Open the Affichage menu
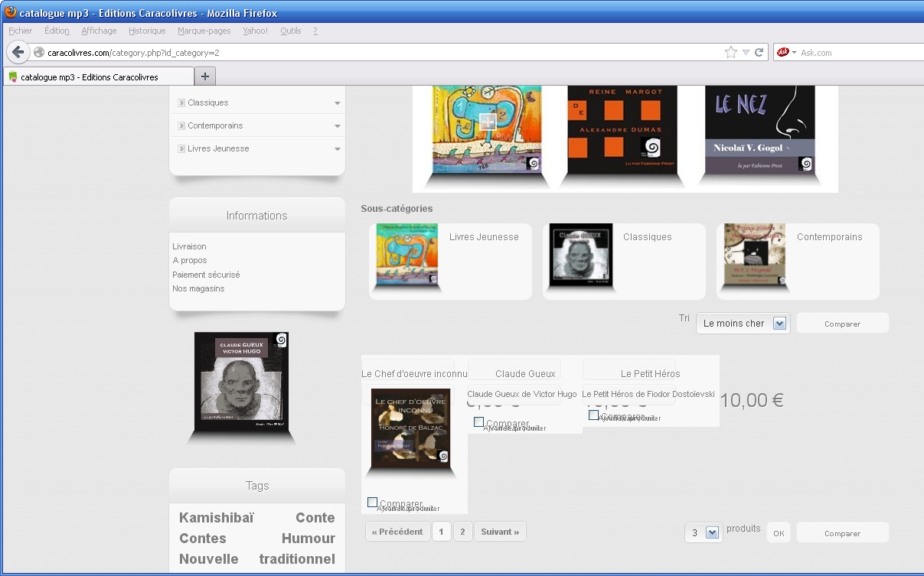The height and width of the screenshot is (576, 924). pos(100,31)
